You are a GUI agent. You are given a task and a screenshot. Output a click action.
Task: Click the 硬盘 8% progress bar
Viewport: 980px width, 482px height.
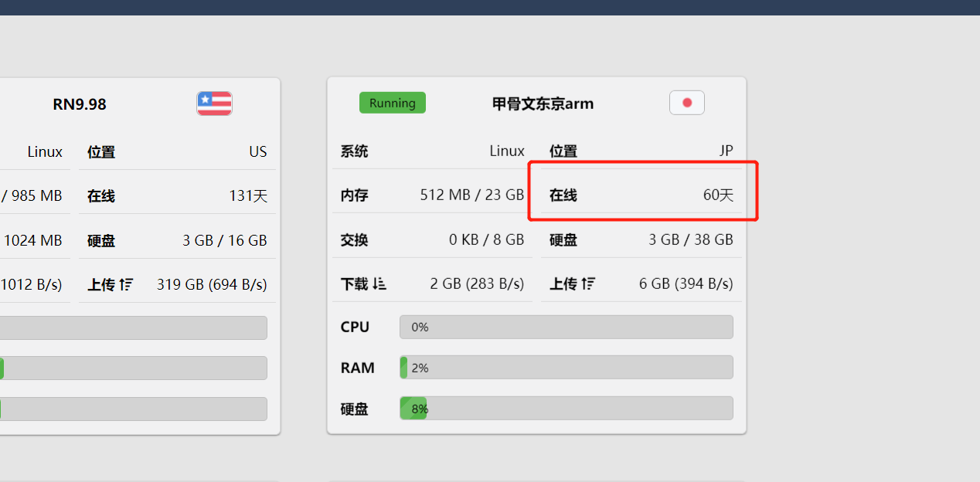tap(567, 409)
